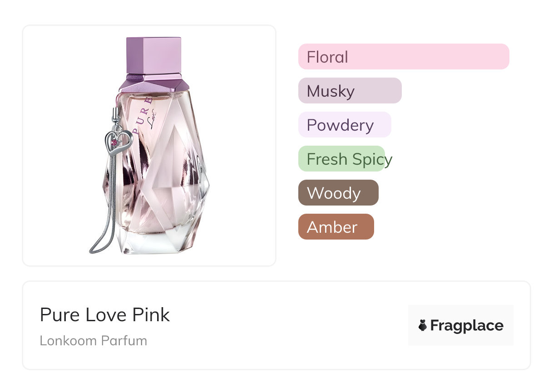Pick the green Fresh Spicy accord bar
553x392 pixels.
pyautogui.click(x=341, y=159)
